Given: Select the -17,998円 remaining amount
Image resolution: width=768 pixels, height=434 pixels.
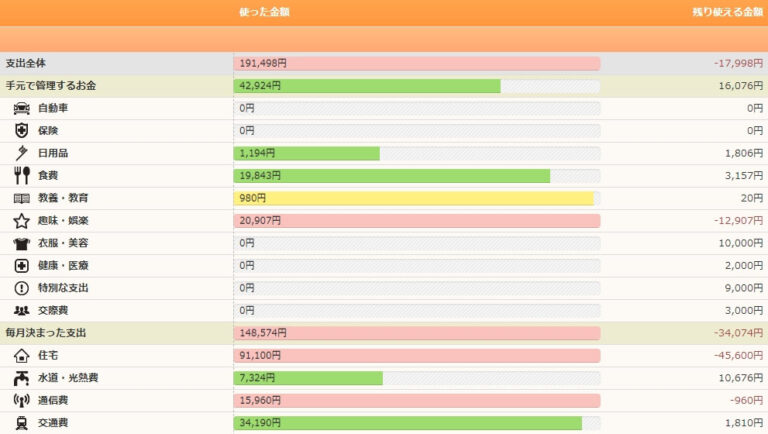Looking at the screenshot, I should pyautogui.click(x=738, y=63).
